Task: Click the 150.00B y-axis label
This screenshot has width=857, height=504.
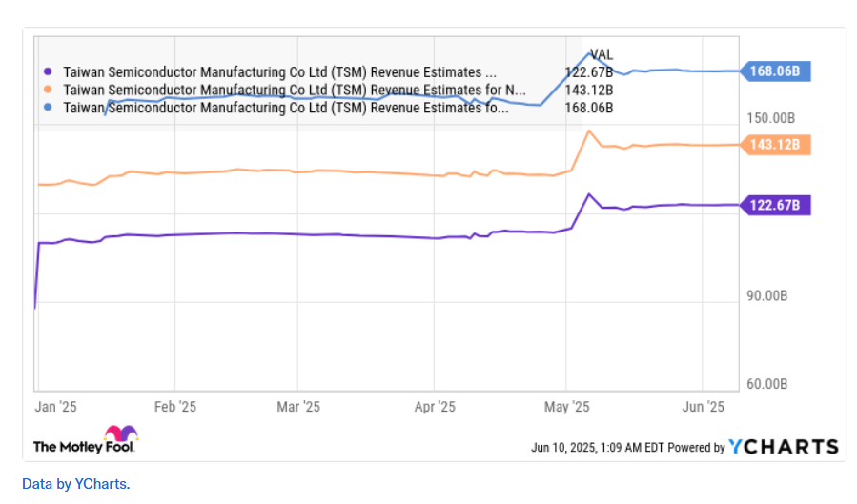Action: coord(770,118)
